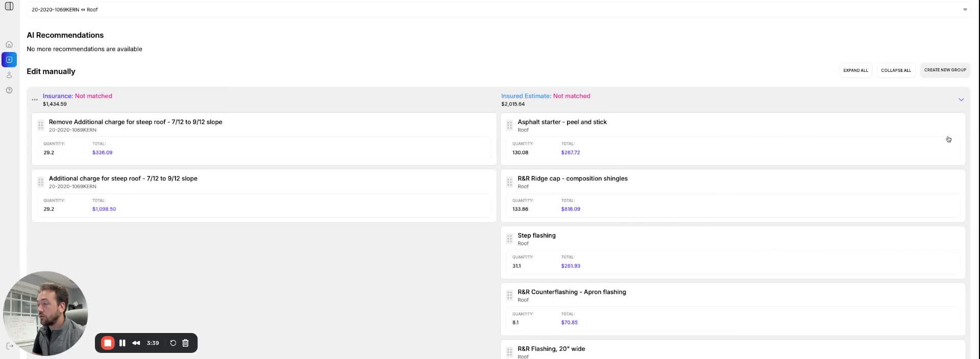The width and height of the screenshot is (980, 359).
Task: Select the highlighted blue plus sidebar icon
Action: coord(9,60)
